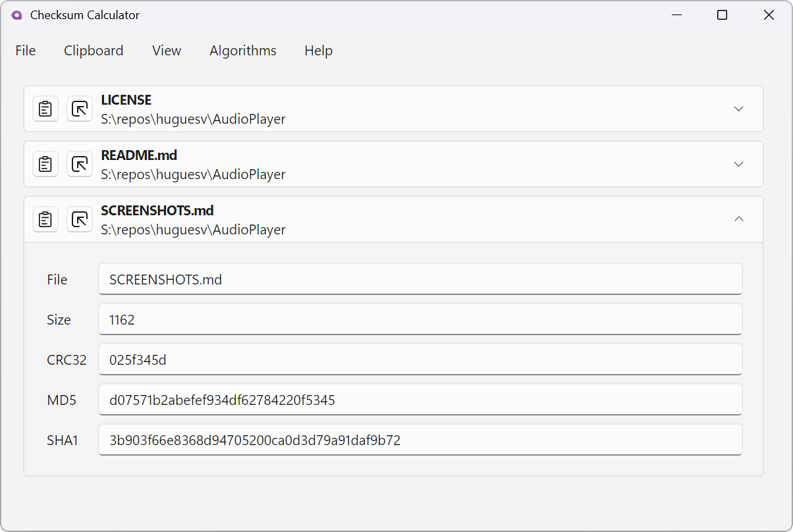
Task: Focus the SHA1 hash field
Action: click(420, 440)
